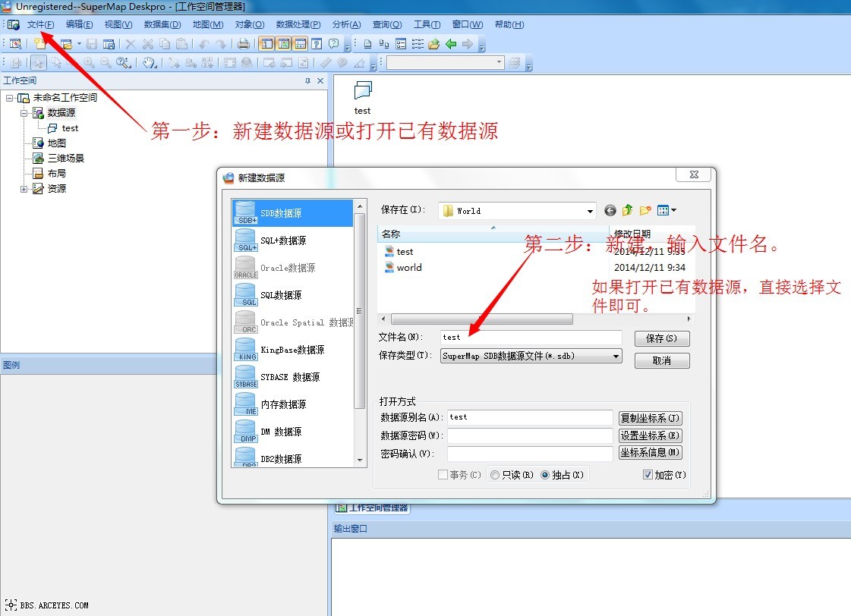Click the back button in save dialog
This screenshot has width=851, height=616.
[610, 210]
